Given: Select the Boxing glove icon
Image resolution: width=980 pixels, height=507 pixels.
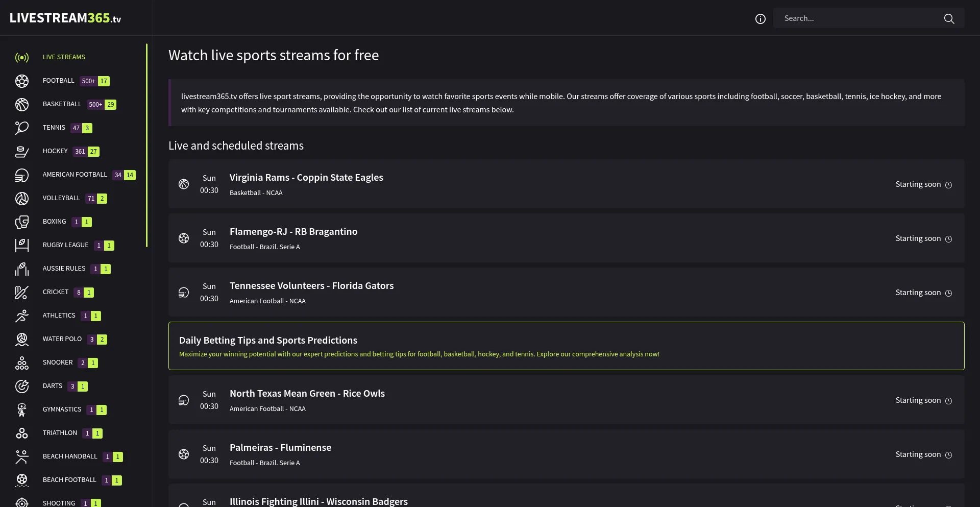Looking at the screenshot, I should [x=22, y=222].
